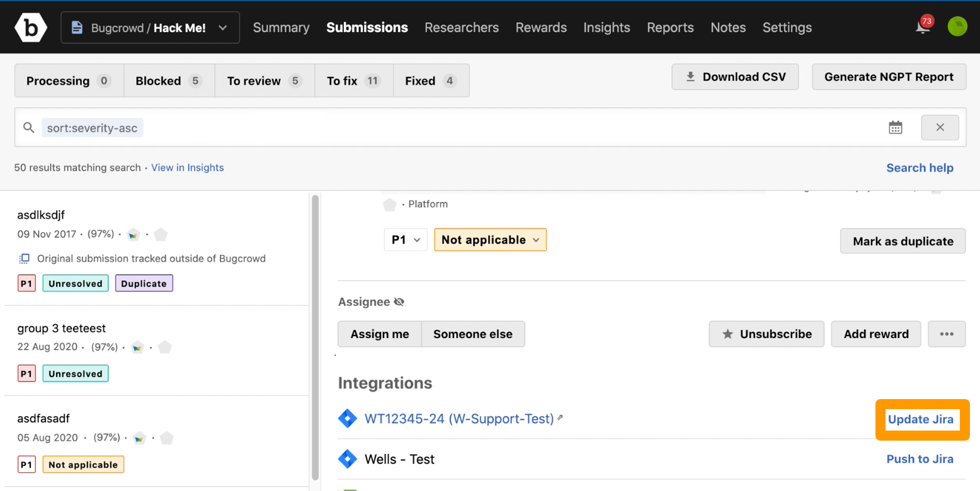Click Generate NGPT Report
Image resolution: width=980 pixels, height=491 pixels.
889,77
